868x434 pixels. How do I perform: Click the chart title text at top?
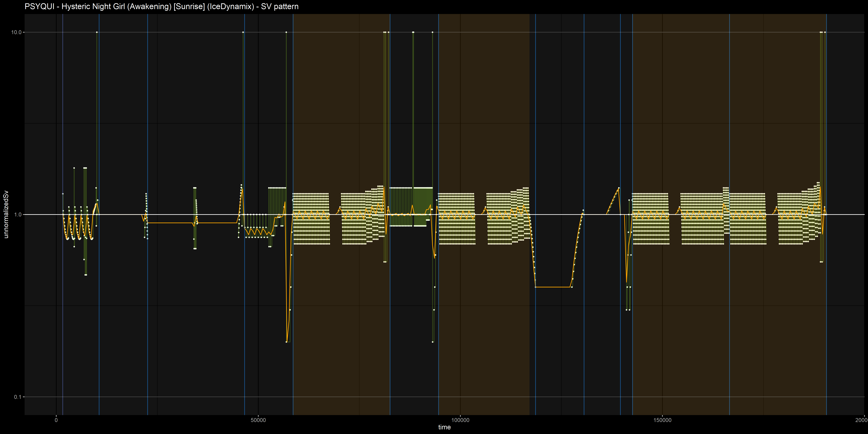pos(161,6)
